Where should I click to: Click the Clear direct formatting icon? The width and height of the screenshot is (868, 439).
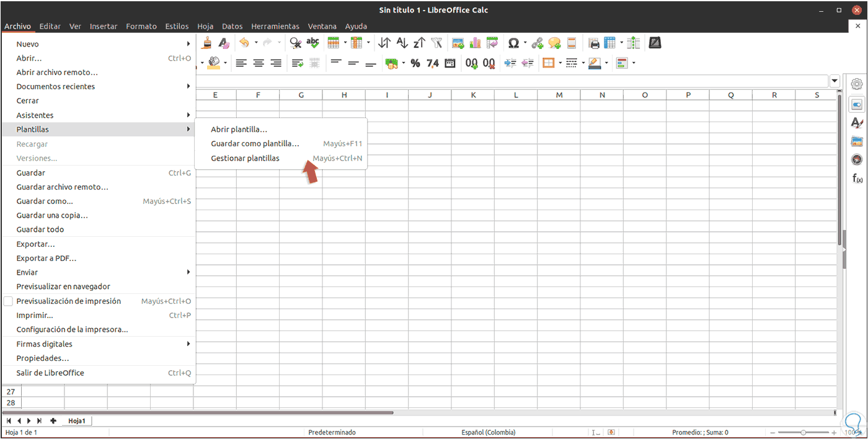pos(224,43)
